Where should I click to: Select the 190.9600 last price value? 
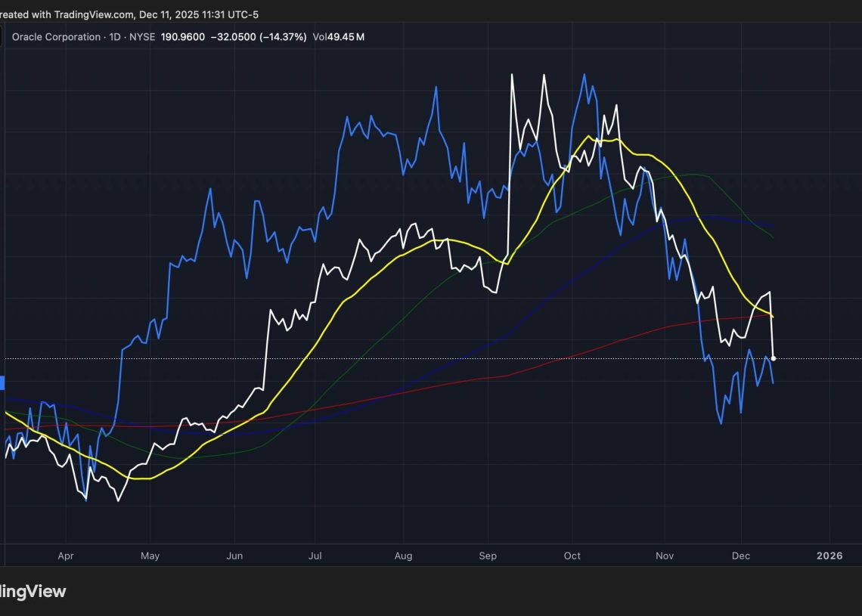[182, 37]
